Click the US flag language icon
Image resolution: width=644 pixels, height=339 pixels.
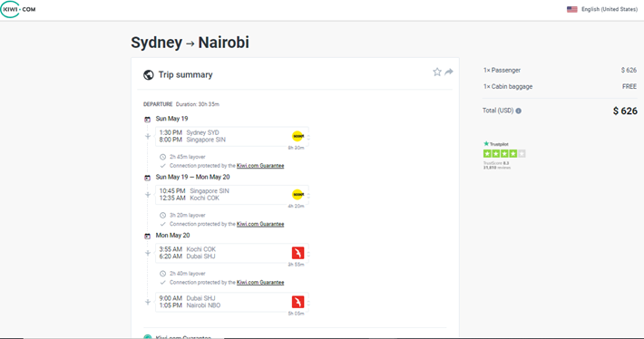tap(571, 9)
